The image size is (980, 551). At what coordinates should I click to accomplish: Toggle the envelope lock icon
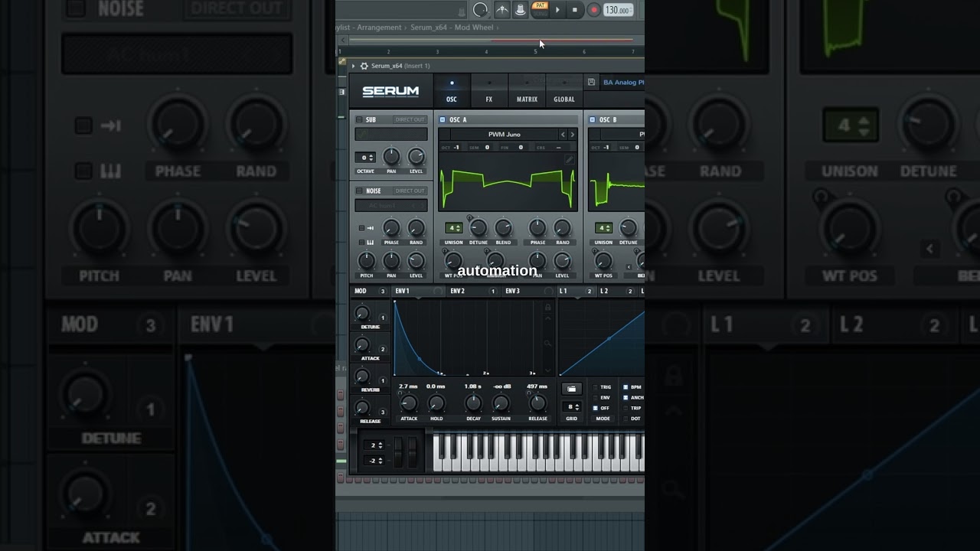[547, 307]
